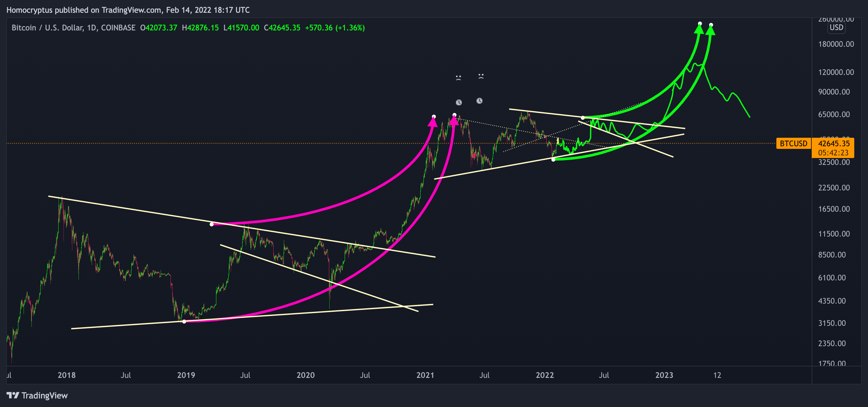Click the Homocryptus published header text
The image size is (868, 407).
tap(128, 10)
